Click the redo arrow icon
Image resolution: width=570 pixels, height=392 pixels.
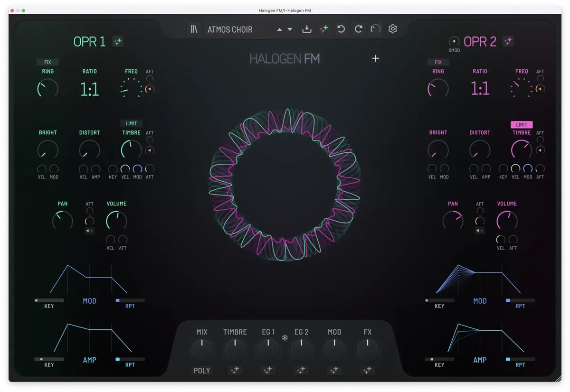[358, 29]
